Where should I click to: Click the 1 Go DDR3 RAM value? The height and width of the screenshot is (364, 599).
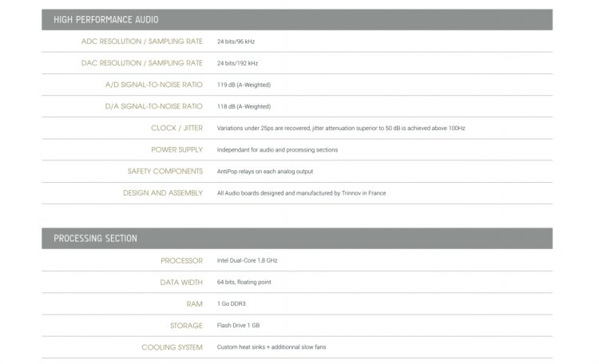[x=232, y=304]
